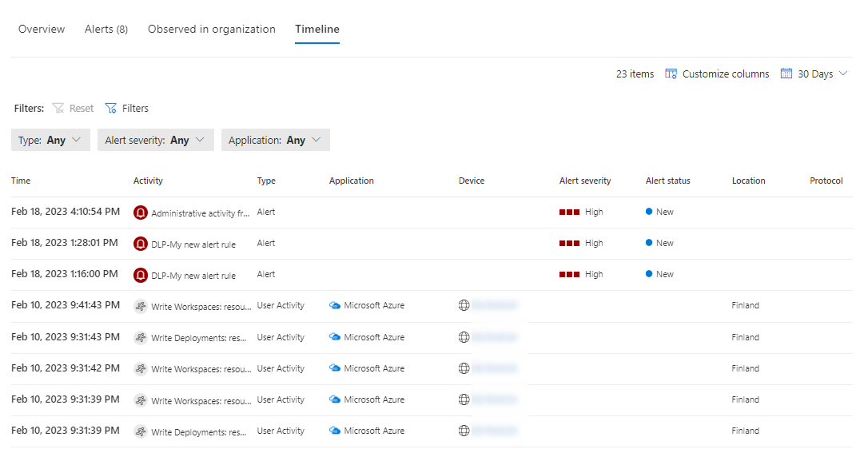Switch to the Overview tab
This screenshot has width=868, height=449.
[x=42, y=29]
